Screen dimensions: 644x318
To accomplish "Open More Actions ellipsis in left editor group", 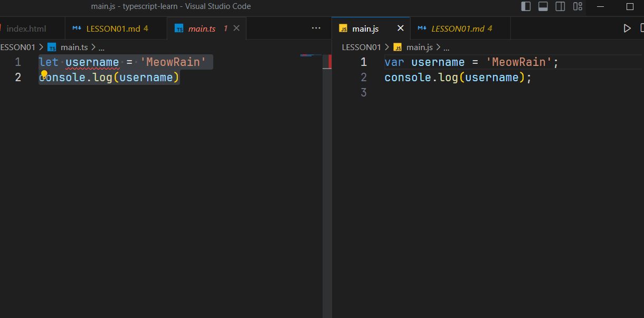I will (316, 28).
